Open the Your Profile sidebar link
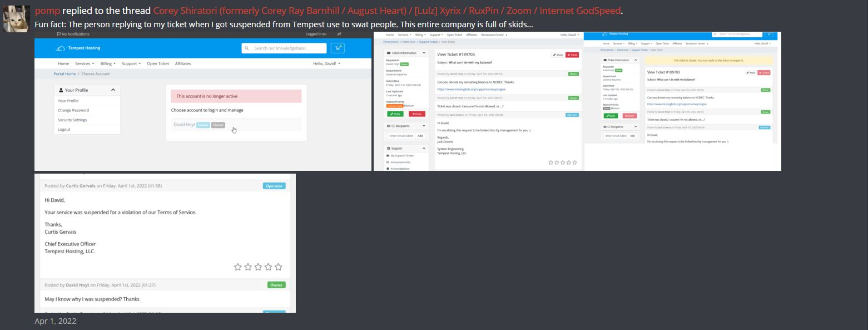Image resolution: width=868 pixels, height=330 pixels. coord(68,101)
